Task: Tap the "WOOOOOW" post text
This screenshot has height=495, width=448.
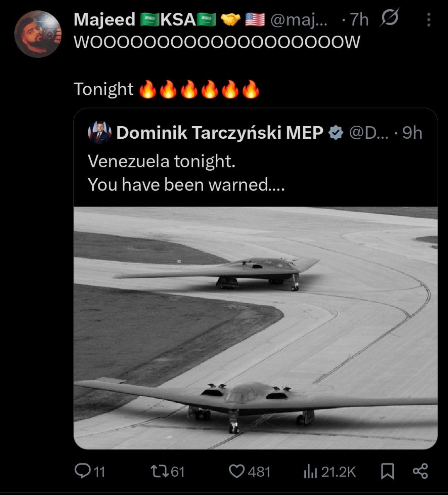Action: pyautogui.click(x=217, y=42)
